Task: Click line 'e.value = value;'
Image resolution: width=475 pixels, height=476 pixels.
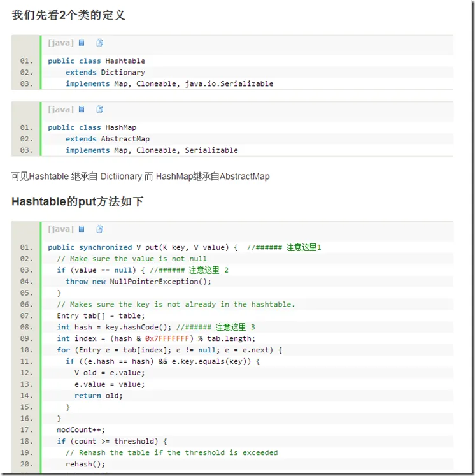Action: pos(110,384)
